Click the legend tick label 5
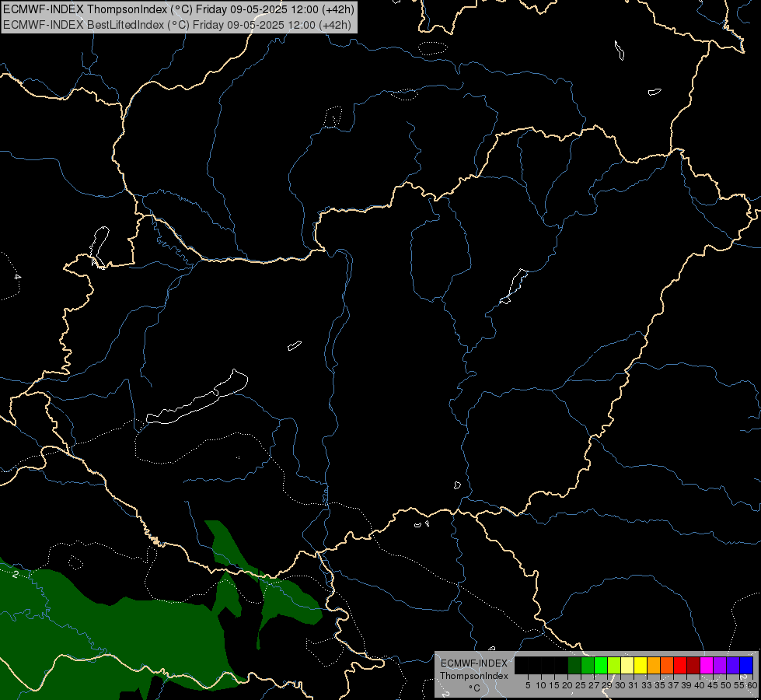The image size is (761, 700). pyautogui.click(x=528, y=685)
